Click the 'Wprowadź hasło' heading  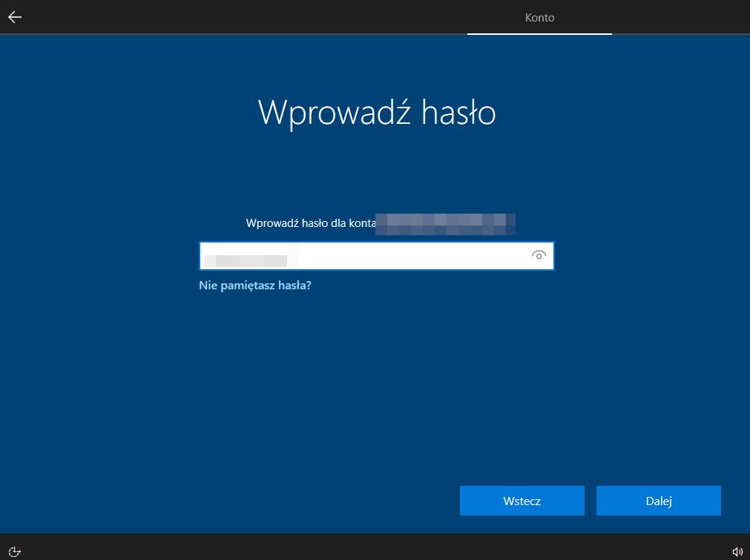[x=376, y=113]
